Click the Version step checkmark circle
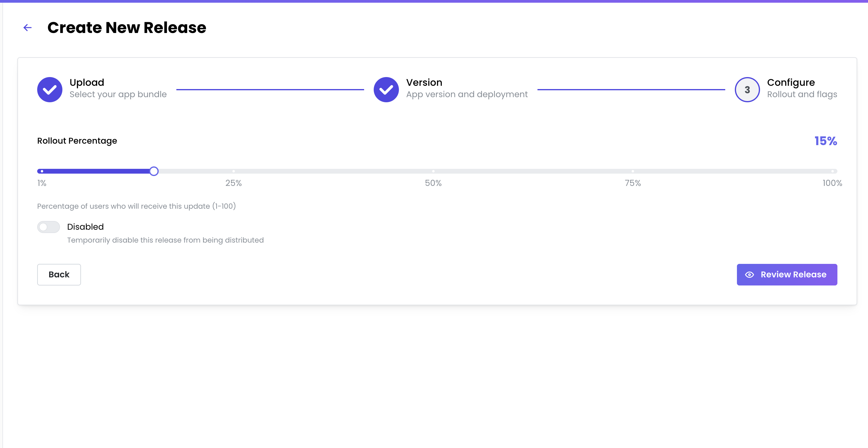 (x=386, y=90)
